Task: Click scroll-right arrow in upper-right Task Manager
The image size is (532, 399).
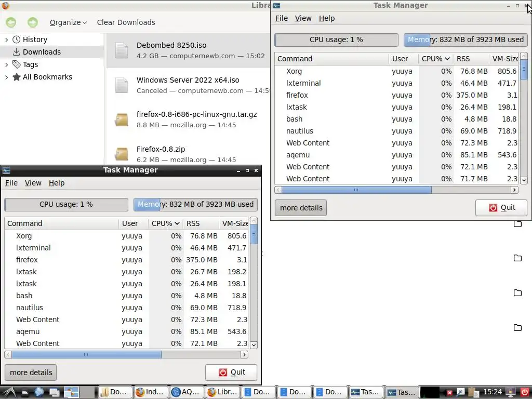Action: click(x=515, y=190)
